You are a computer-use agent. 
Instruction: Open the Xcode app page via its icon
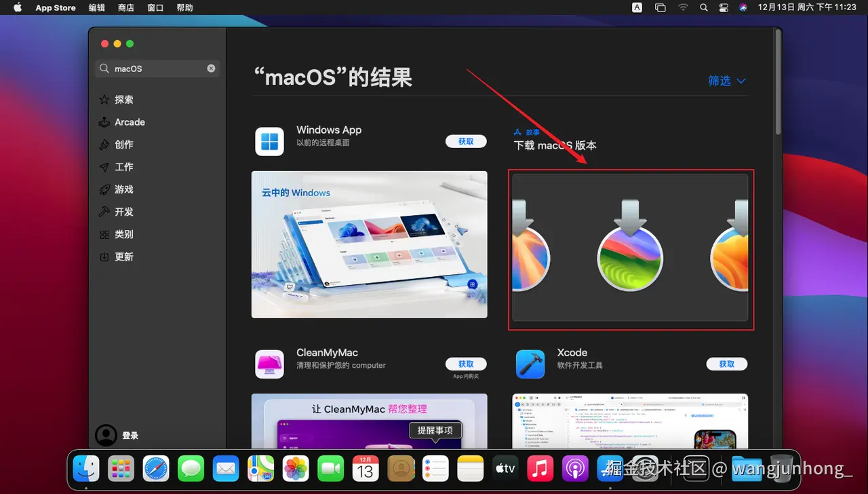point(530,364)
